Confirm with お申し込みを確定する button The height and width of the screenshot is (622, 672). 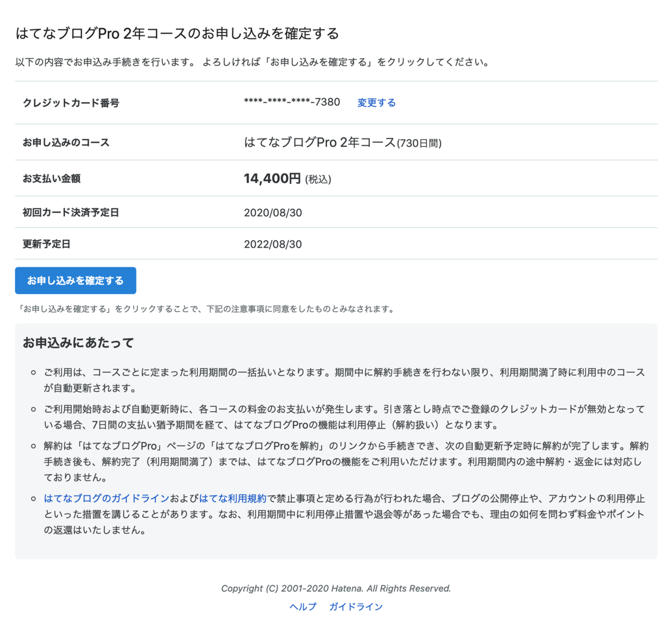coord(76,280)
